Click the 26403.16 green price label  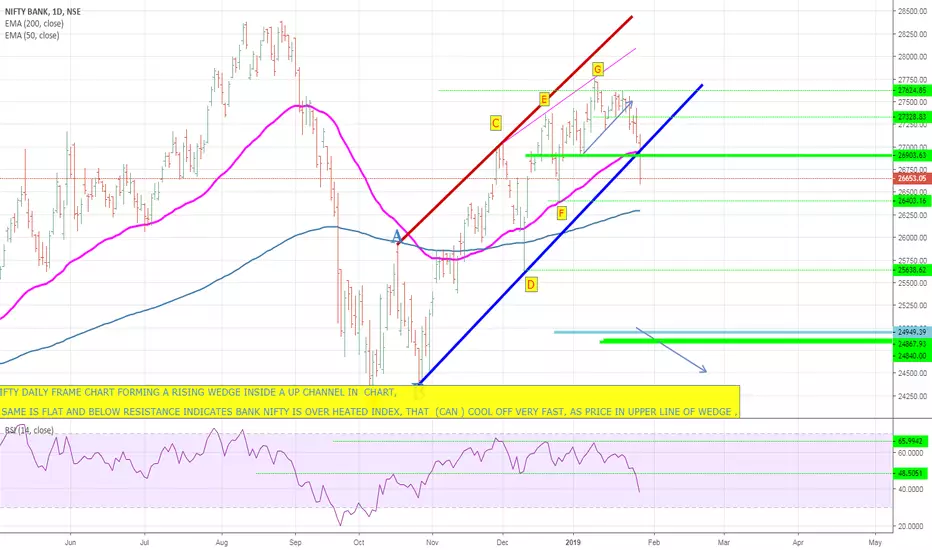click(912, 201)
